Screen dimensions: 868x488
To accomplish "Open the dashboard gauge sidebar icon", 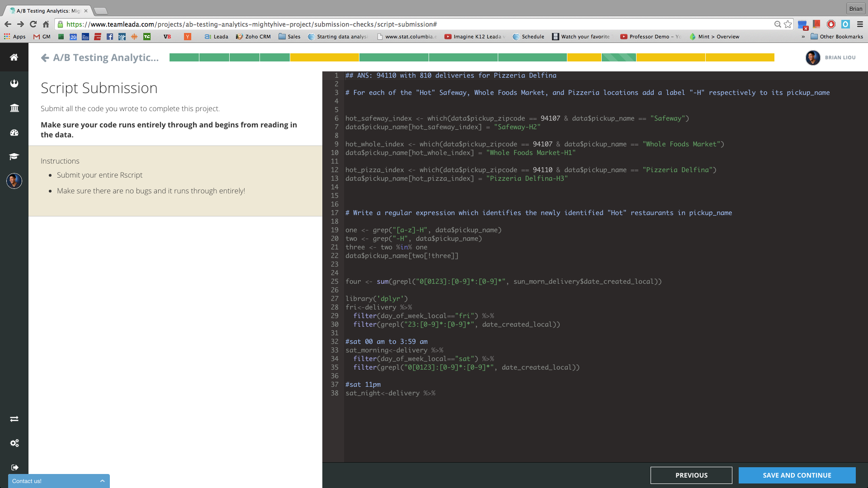I will tap(14, 132).
